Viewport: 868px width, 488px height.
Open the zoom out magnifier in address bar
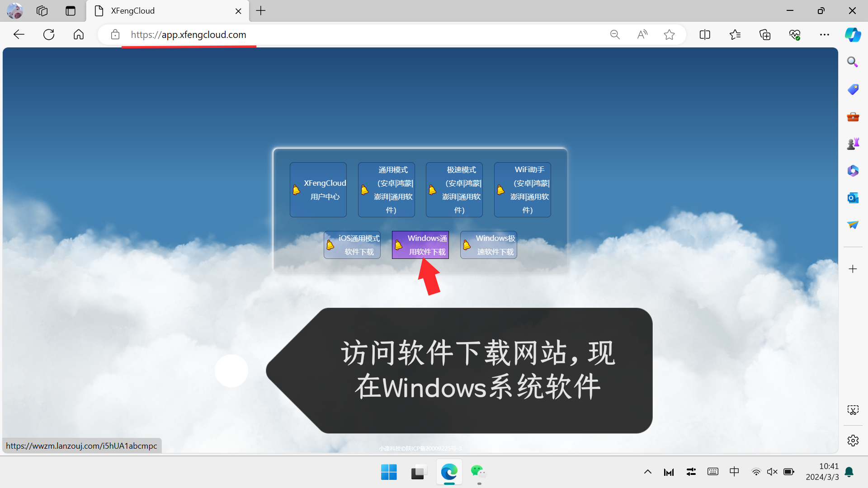click(615, 34)
